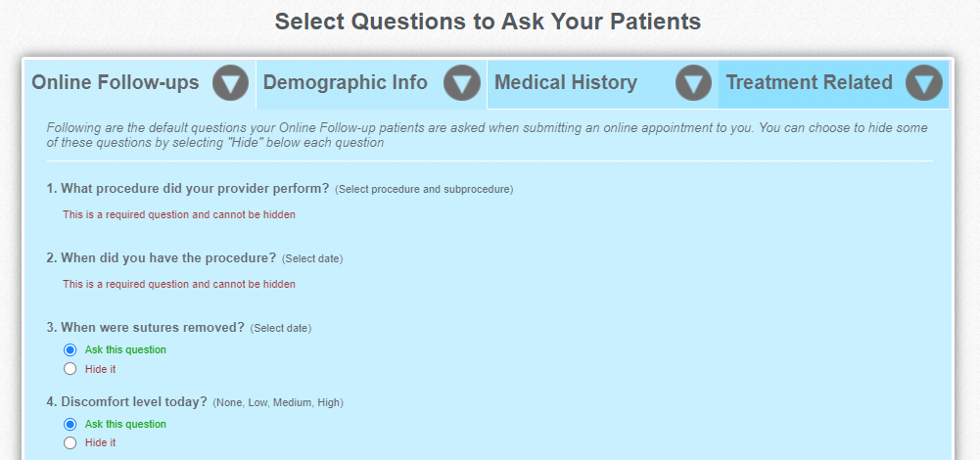Click green 'Ask this question' text under discomfort question

(125, 425)
